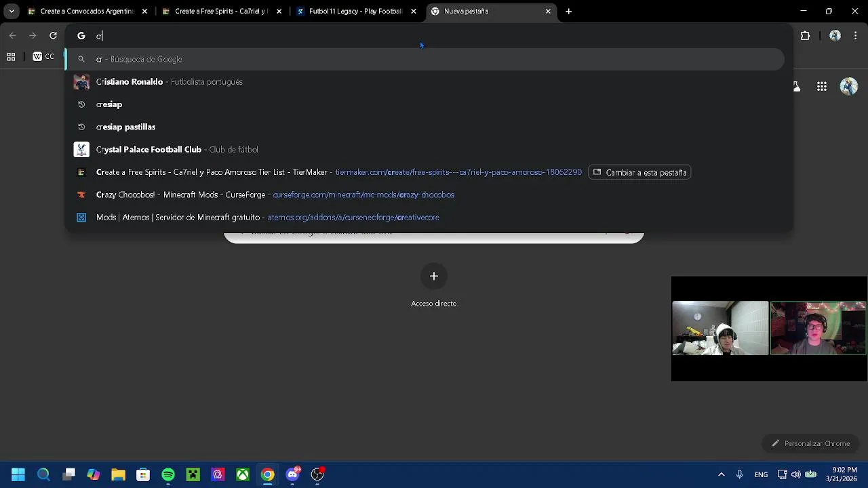The height and width of the screenshot is (488, 868).
Task: Reload the page
Action: click(53, 35)
